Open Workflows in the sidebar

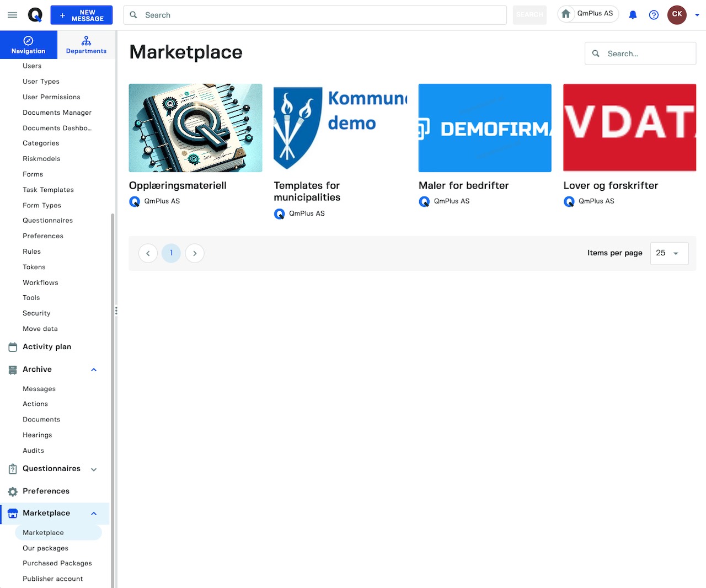[40, 282]
